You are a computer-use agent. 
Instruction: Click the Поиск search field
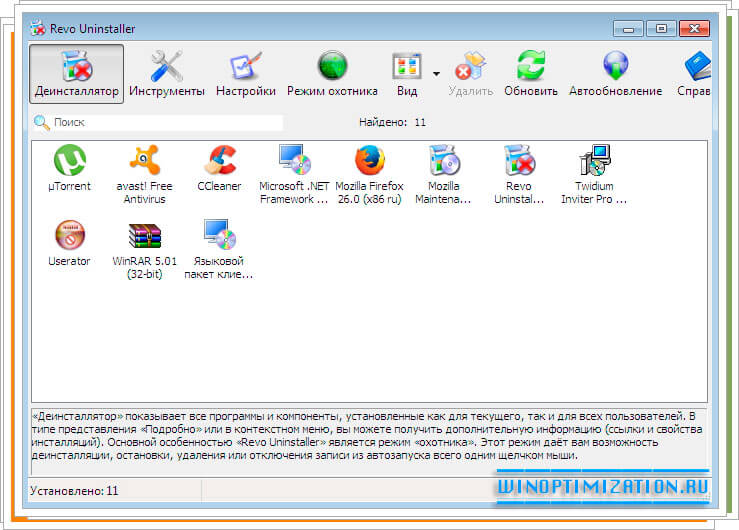(165, 122)
